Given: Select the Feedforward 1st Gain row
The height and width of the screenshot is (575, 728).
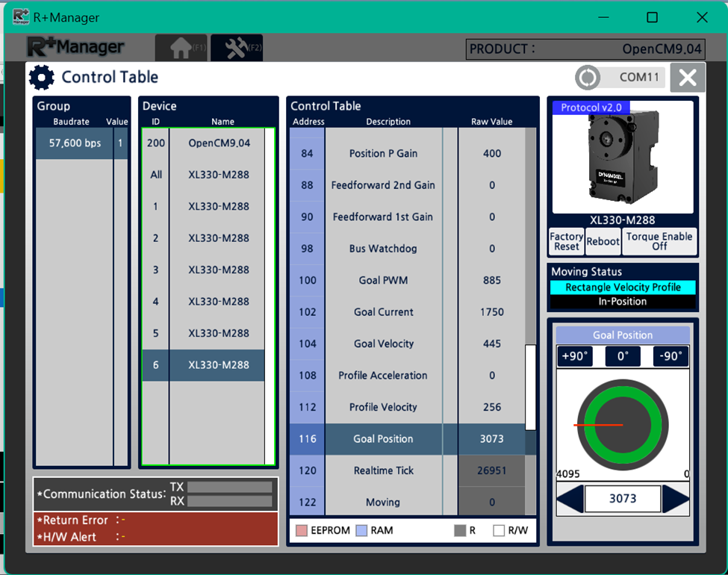Looking at the screenshot, I should [x=407, y=217].
